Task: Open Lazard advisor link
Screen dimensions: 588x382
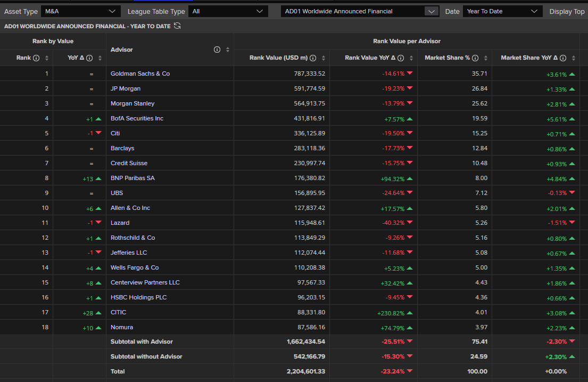Action: click(120, 223)
